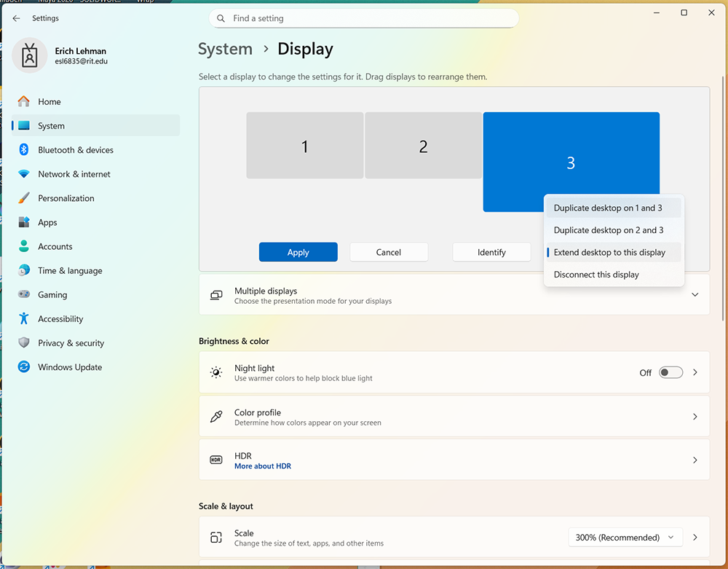The image size is (728, 569).
Task: Open Network & internet via its wifi icon
Action: point(24,174)
